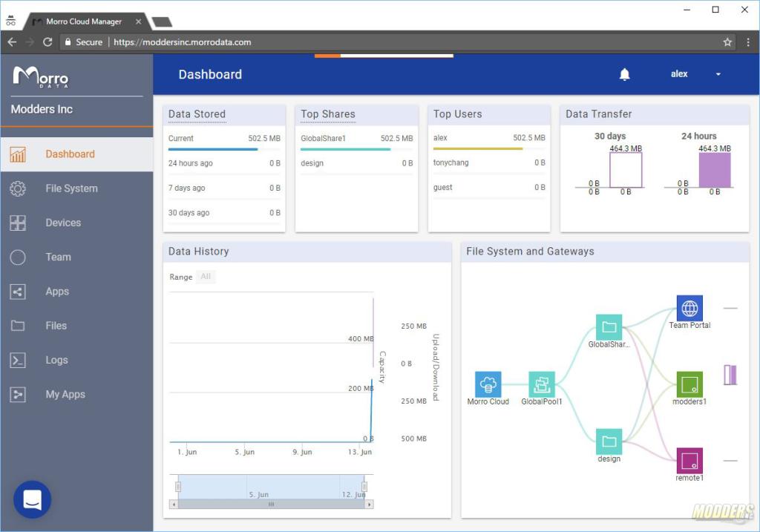
Task: Click the GlobalPool1 node icon
Action: [541, 384]
